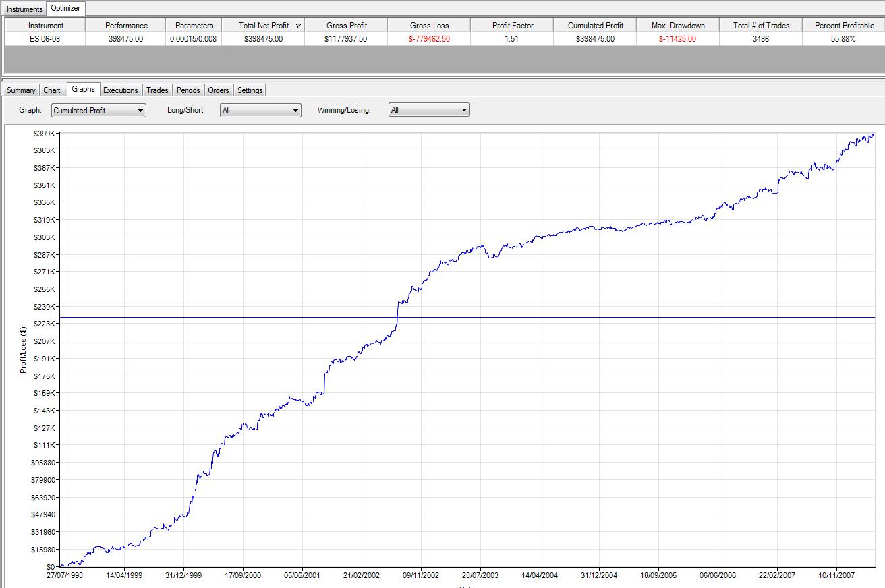Viewport: 885px width, 588px height.
Task: Select the ES 06-08 result row
Action: click(x=46, y=39)
